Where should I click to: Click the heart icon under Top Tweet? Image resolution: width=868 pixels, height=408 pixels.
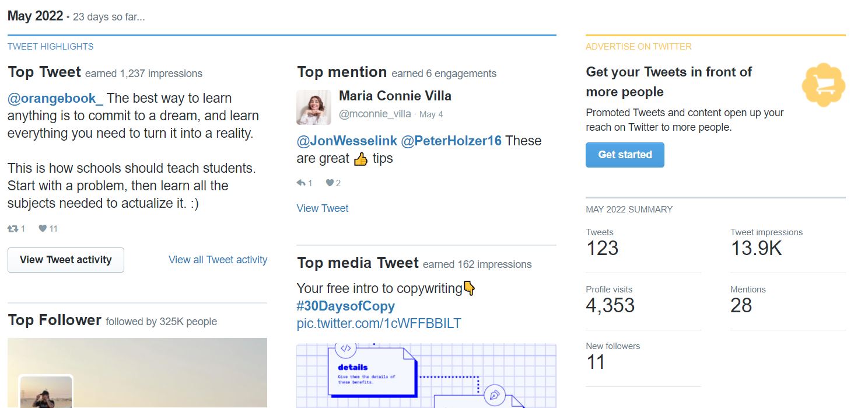tap(43, 229)
